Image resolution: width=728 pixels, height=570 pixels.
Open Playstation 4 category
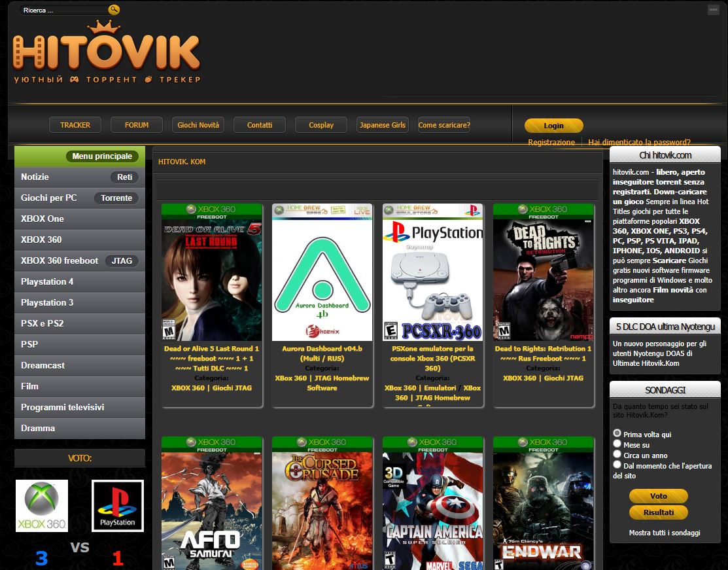80,281
